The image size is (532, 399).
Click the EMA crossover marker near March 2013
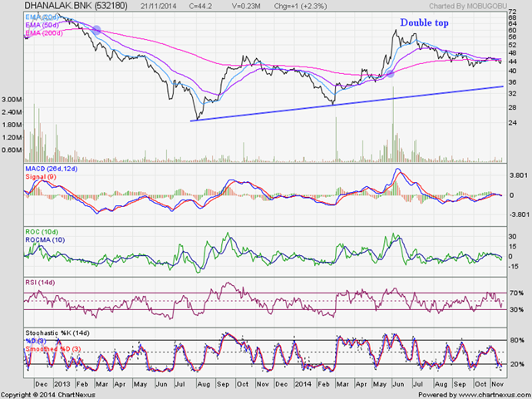96,30
